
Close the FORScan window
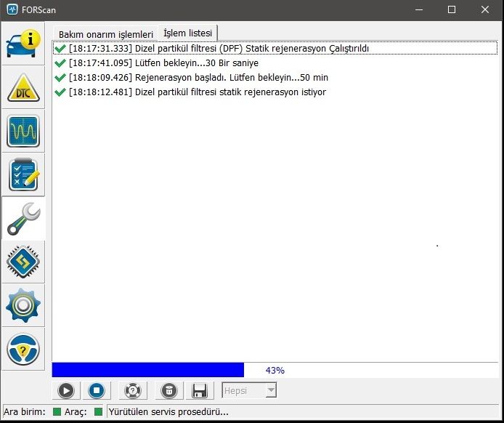[485, 9]
